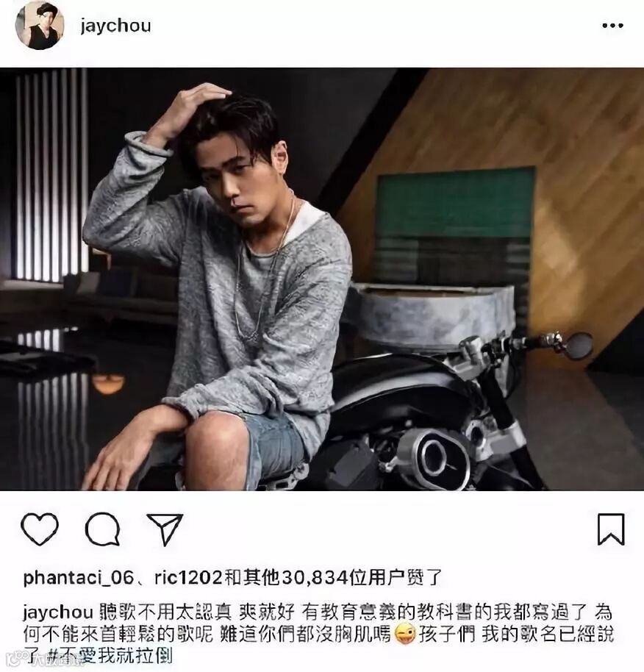Open the ric1202 profile link

(x=188, y=578)
